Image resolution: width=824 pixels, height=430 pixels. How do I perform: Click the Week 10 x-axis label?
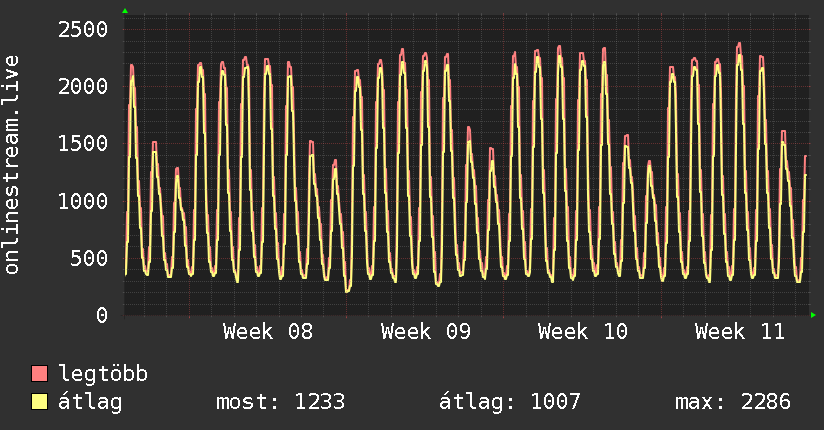coord(583,332)
